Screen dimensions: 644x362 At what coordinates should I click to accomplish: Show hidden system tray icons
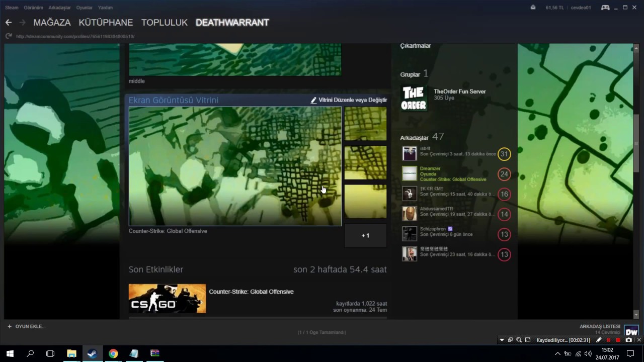pos(557,353)
